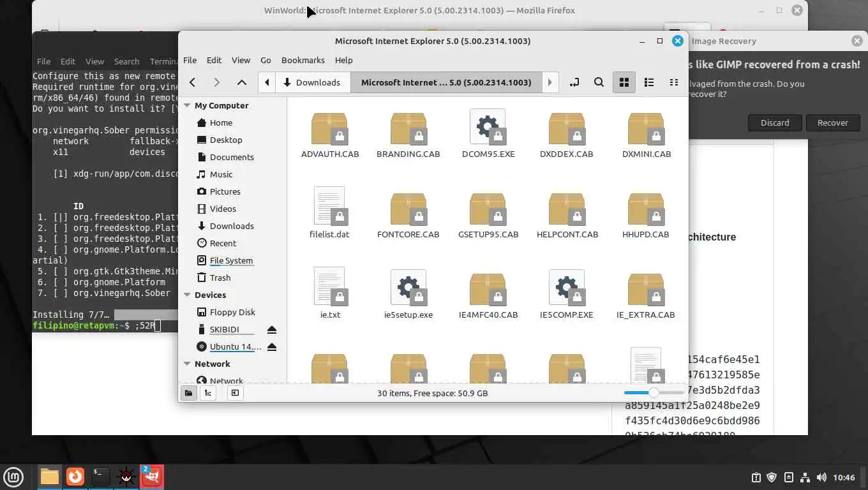Open Documents in sidebar

(x=232, y=158)
